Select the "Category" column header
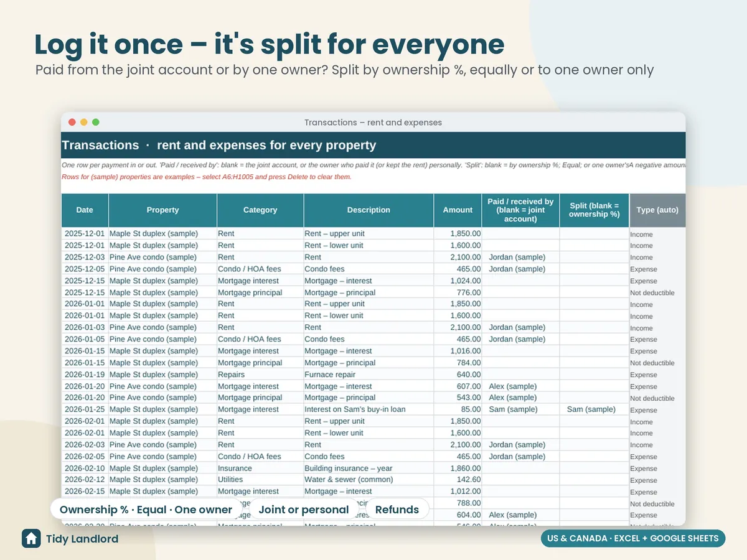 click(260, 210)
